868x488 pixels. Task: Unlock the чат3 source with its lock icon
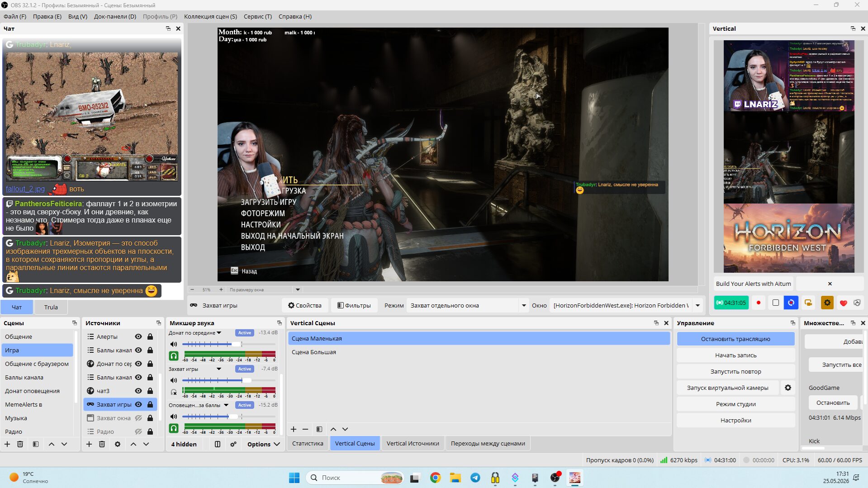coord(150,391)
